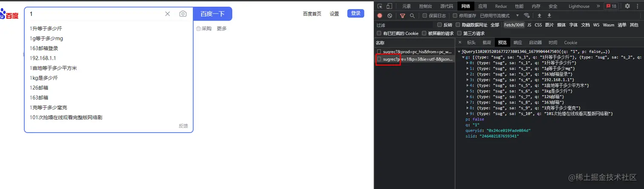Open DevTools three-dot customize menu
The height and width of the screenshot is (189, 644).
(638, 6)
